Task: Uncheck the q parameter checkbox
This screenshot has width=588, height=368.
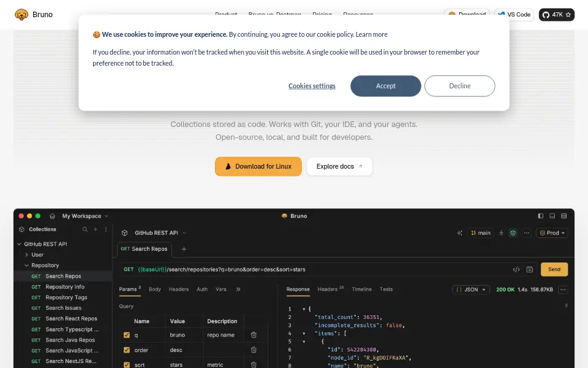Action: pyautogui.click(x=126, y=335)
